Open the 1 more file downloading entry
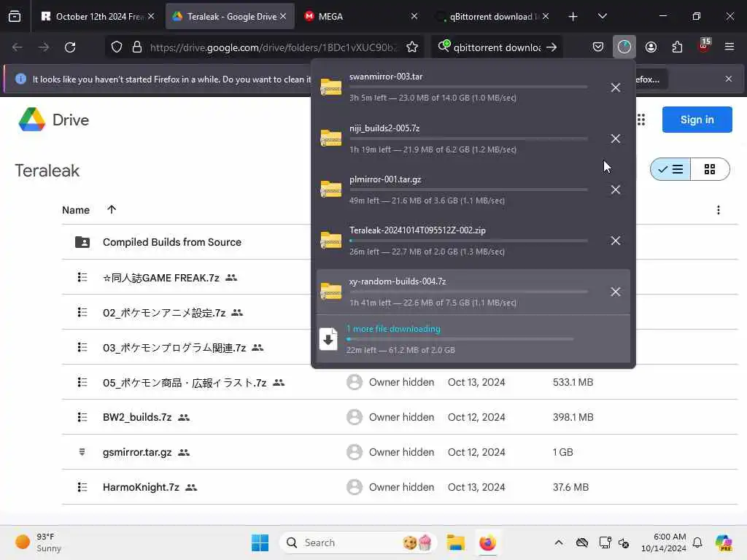This screenshot has width=747, height=560. pyautogui.click(x=473, y=339)
